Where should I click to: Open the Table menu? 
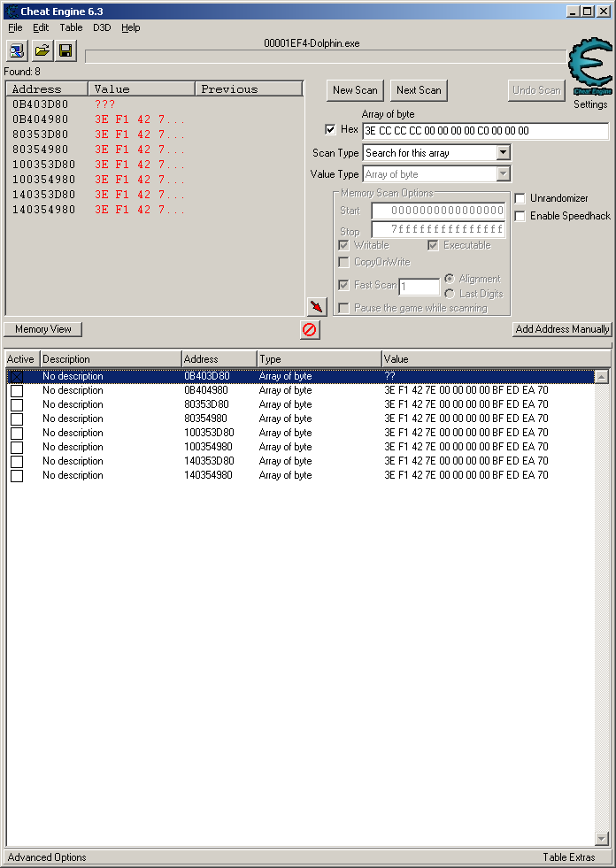click(71, 27)
